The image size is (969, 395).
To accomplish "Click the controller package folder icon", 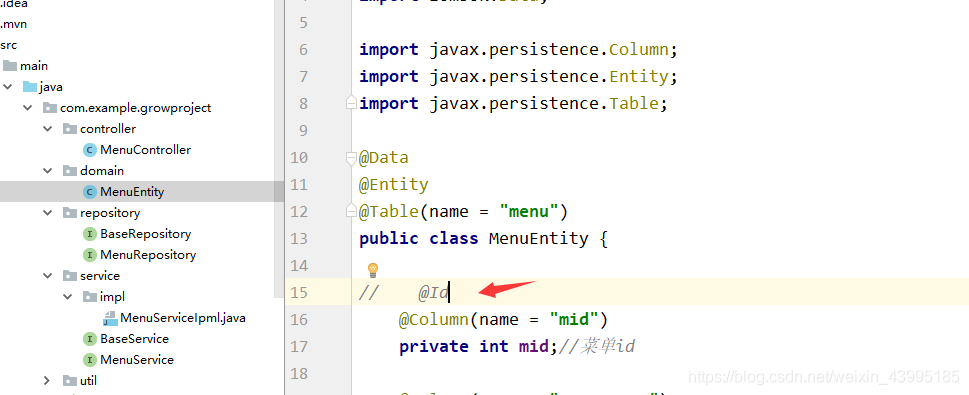I will coord(70,129).
